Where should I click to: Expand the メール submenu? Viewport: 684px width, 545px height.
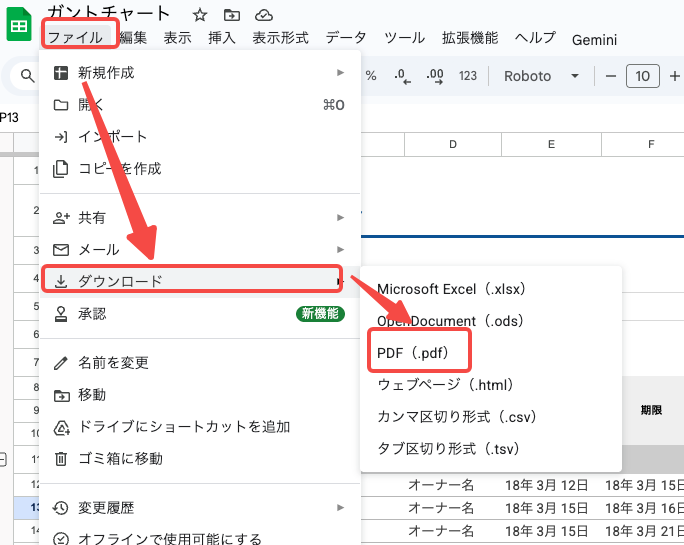(x=200, y=250)
